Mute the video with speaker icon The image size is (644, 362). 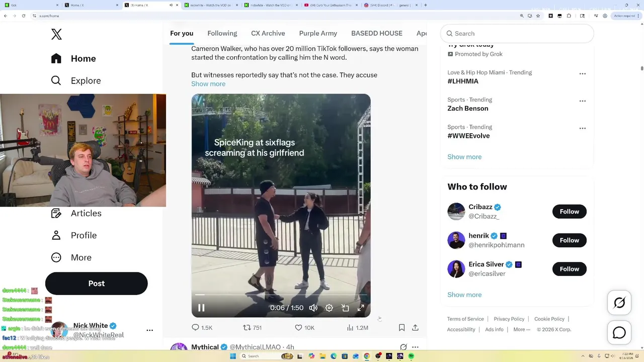tap(313, 308)
